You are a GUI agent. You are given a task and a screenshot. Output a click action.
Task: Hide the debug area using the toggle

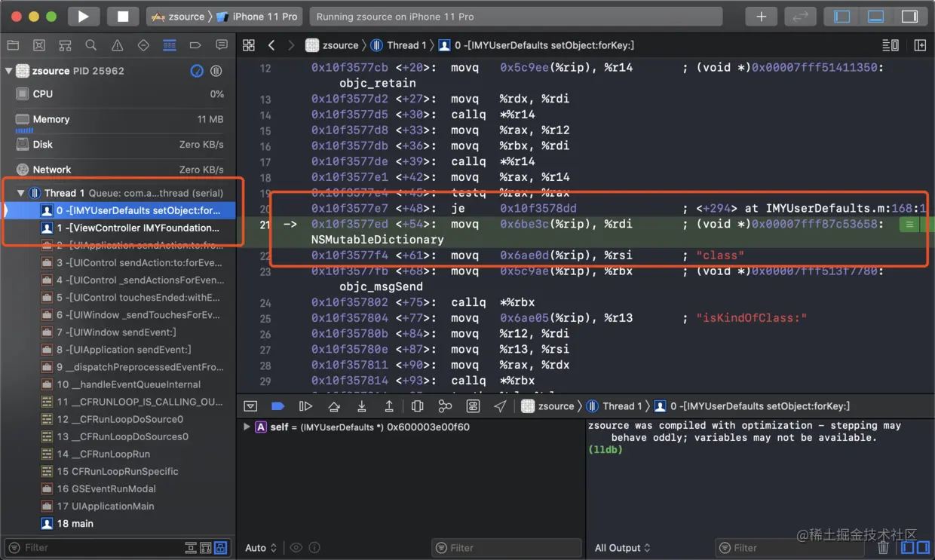[250, 406]
